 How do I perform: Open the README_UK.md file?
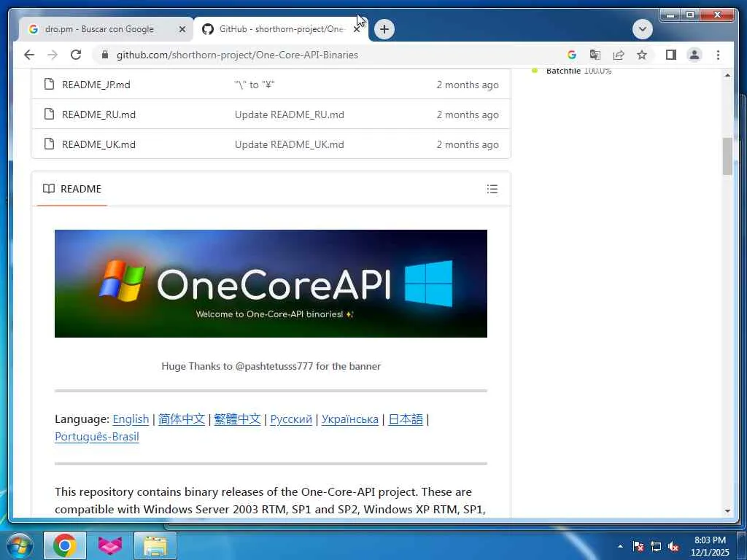[98, 144]
